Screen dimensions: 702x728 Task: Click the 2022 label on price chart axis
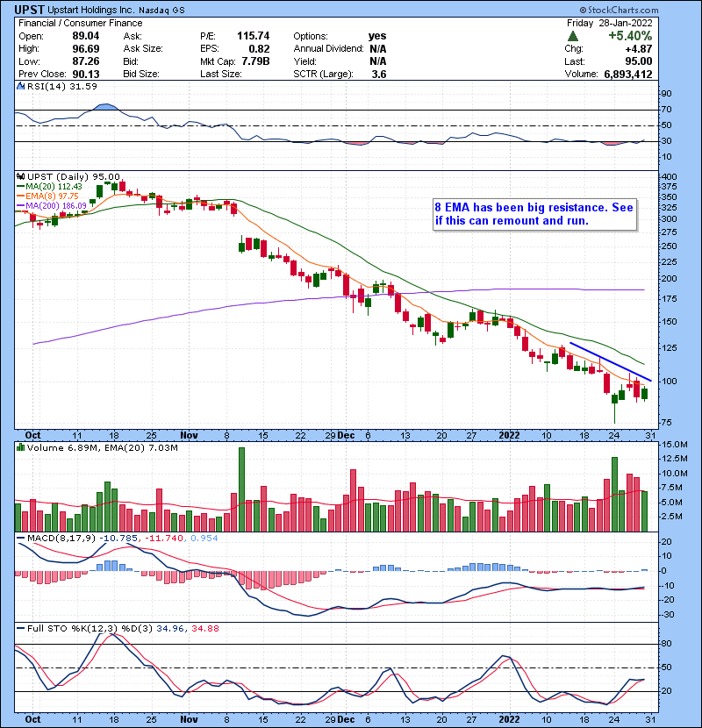point(509,436)
